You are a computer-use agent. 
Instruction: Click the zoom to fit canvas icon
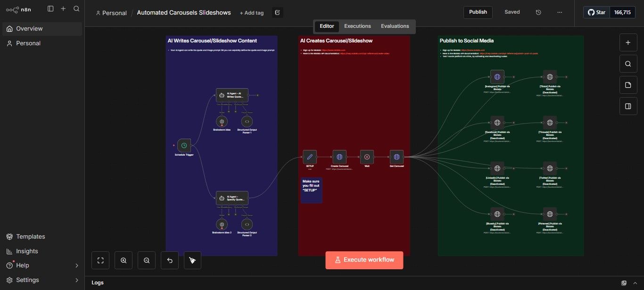tap(100, 260)
